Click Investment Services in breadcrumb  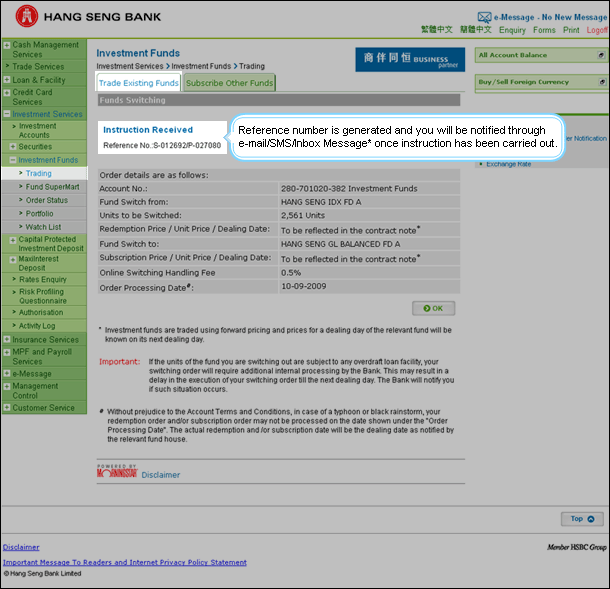(130, 66)
